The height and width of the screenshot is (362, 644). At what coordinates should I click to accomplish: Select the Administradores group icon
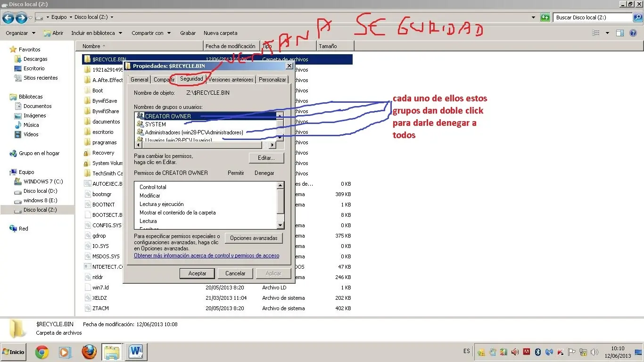point(140,132)
